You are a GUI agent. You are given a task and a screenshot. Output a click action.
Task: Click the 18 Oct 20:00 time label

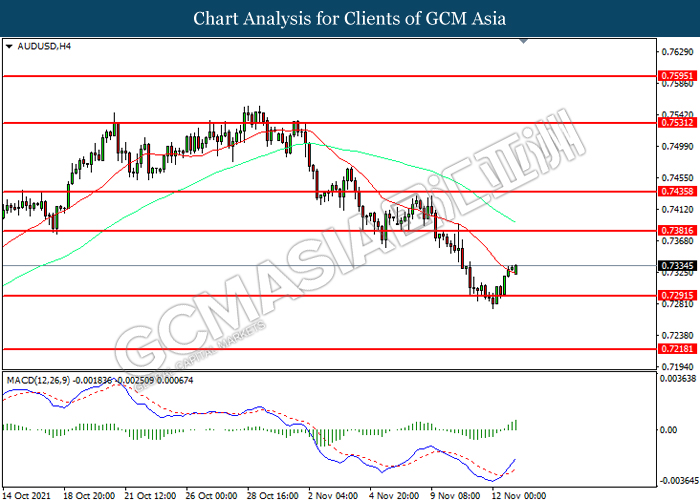[x=89, y=496]
